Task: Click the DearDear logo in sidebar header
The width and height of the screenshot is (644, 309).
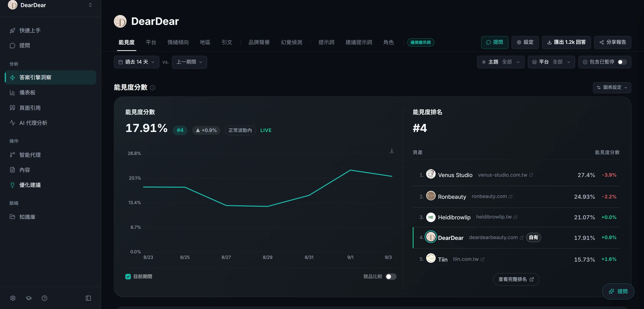Action: tap(12, 5)
